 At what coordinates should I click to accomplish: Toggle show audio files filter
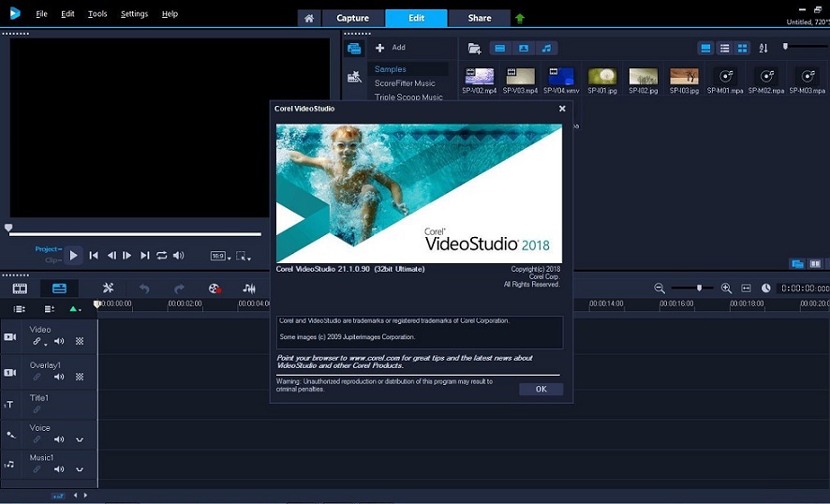pyautogui.click(x=546, y=49)
